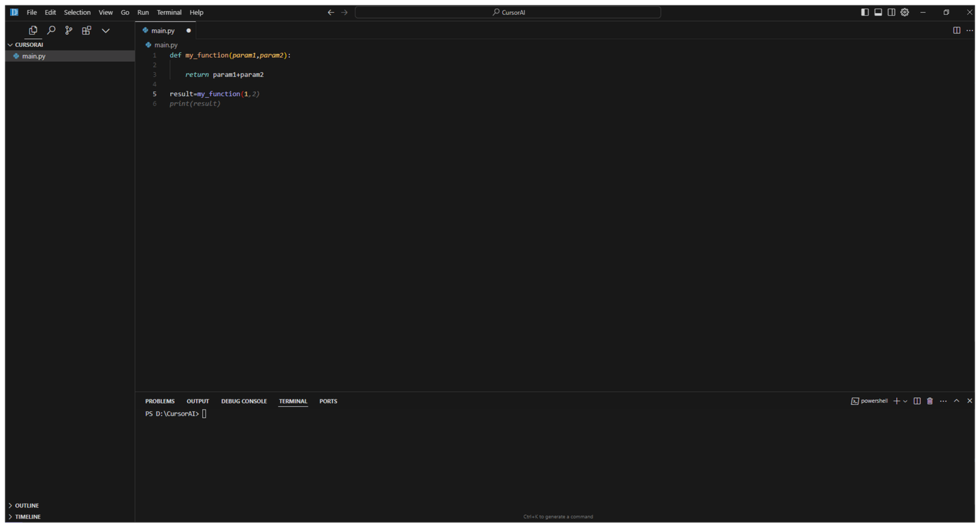980x528 pixels.
Task: Switch to the TERMINAL panel tab
Action: pyautogui.click(x=293, y=401)
